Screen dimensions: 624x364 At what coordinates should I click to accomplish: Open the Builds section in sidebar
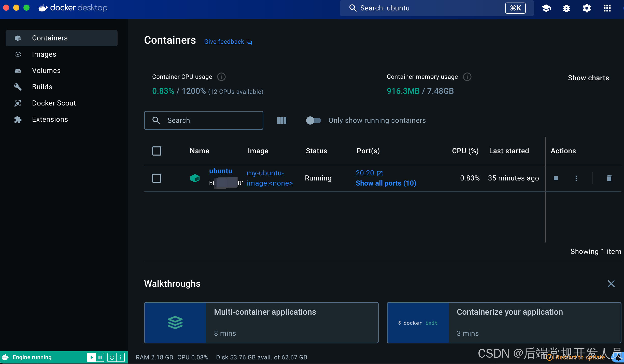pos(62,87)
